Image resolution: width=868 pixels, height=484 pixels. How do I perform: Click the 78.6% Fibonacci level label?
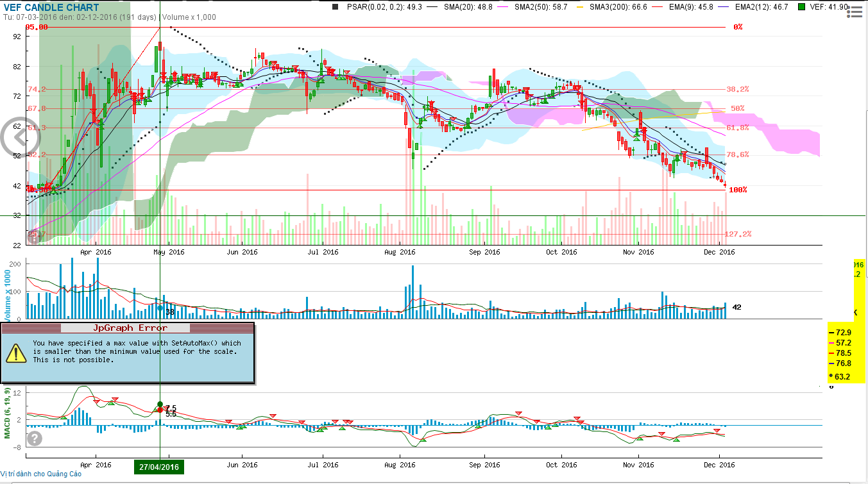pos(737,154)
